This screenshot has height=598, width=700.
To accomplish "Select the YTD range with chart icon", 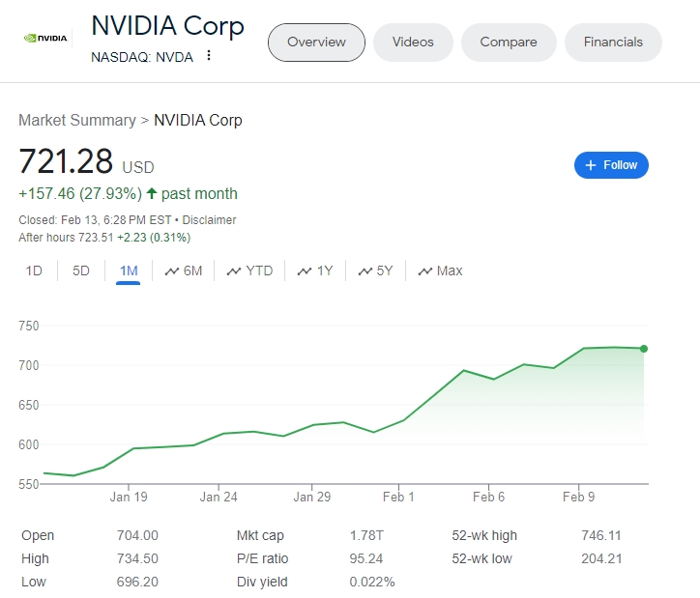I will [249, 271].
